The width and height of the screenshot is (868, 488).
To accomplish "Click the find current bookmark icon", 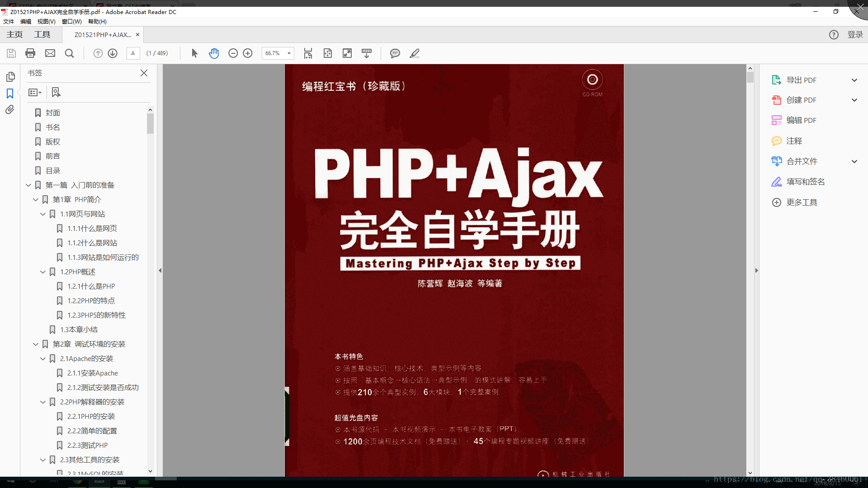I will point(56,92).
